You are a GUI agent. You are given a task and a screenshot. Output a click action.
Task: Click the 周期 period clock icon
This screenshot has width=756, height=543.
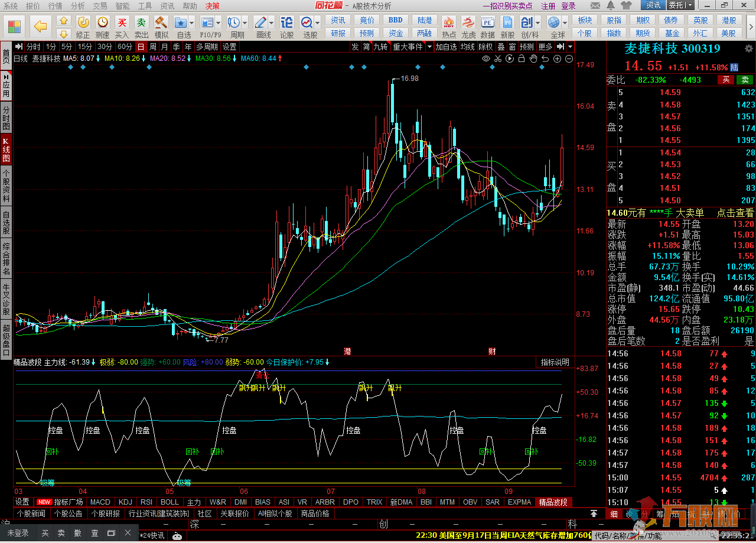(234, 22)
